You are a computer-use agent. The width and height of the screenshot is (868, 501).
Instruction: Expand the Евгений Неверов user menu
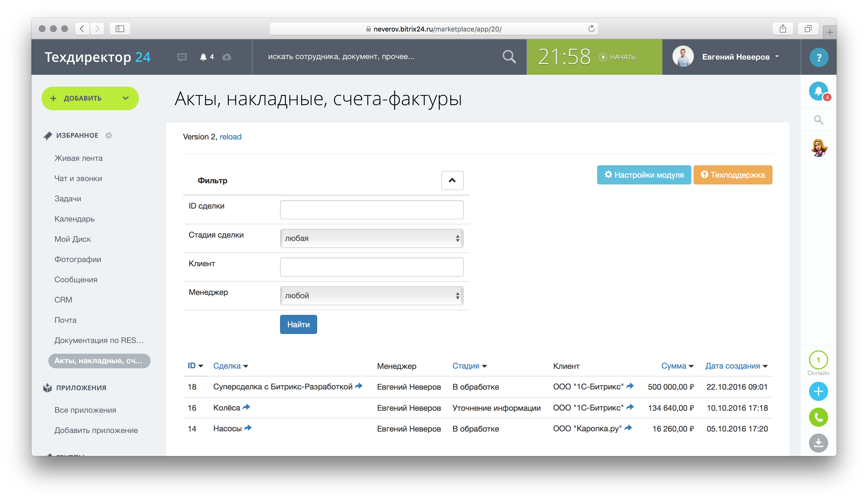pos(740,57)
